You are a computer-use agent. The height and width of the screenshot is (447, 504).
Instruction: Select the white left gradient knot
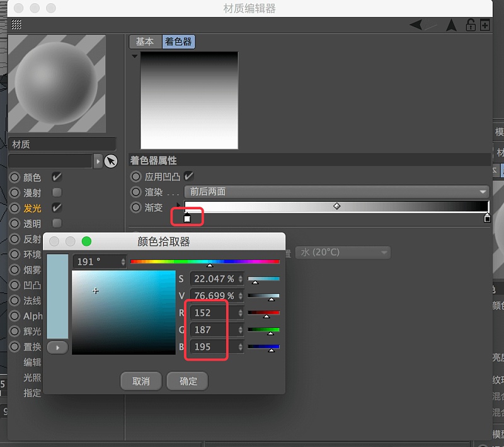(187, 218)
